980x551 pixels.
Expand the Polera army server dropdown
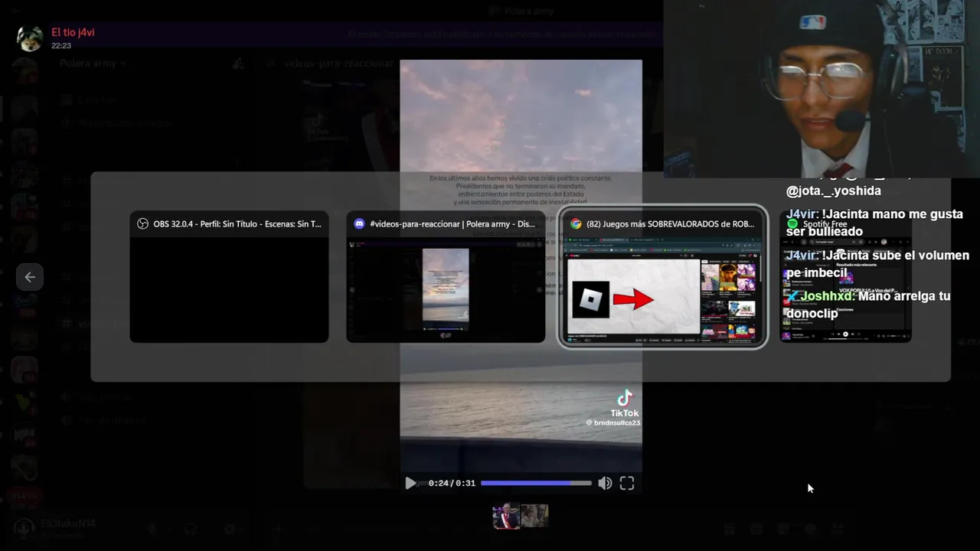(93, 64)
